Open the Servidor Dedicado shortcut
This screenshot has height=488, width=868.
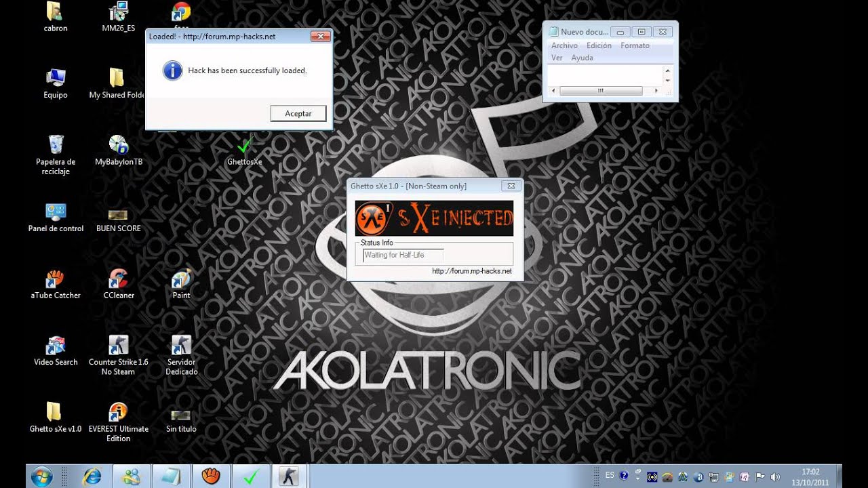pos(181,346)
